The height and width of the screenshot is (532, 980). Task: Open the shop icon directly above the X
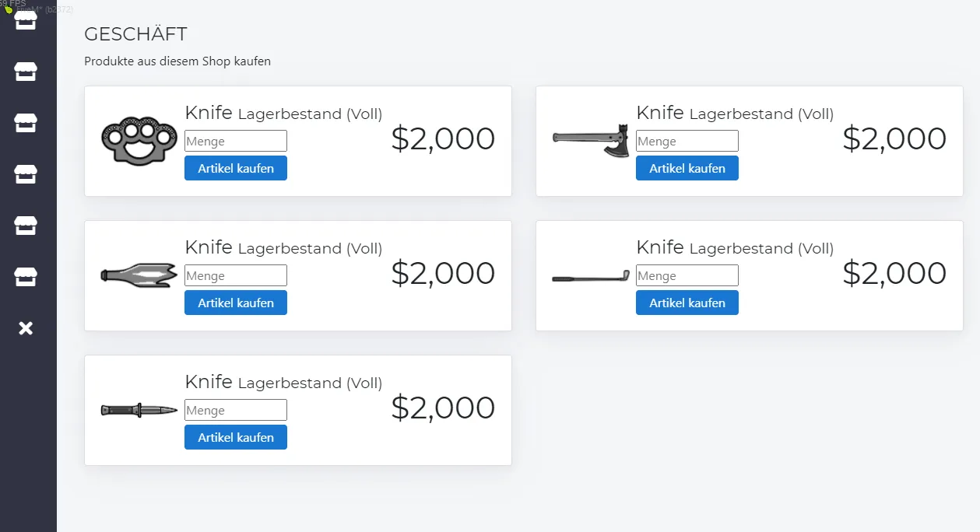26,277
